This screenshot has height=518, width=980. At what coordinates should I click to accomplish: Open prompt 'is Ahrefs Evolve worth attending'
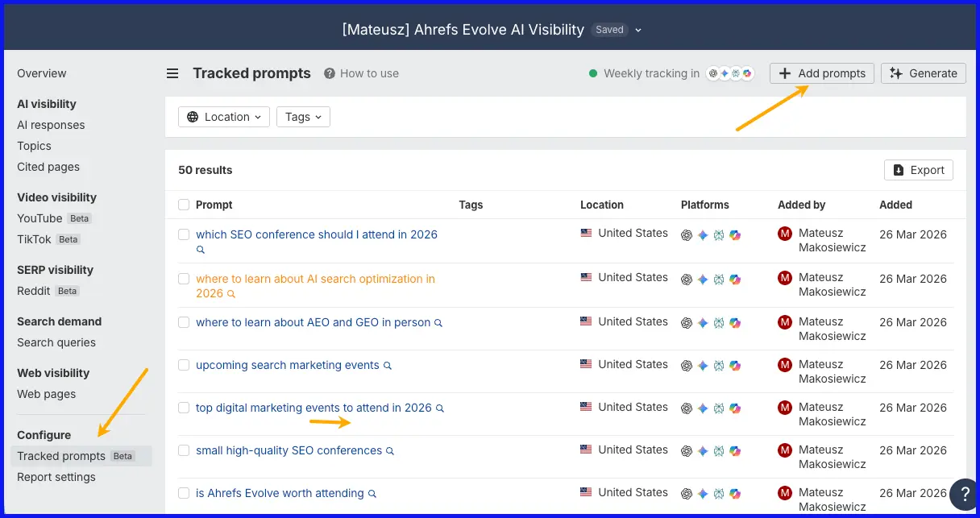click(x=280, y=493)
